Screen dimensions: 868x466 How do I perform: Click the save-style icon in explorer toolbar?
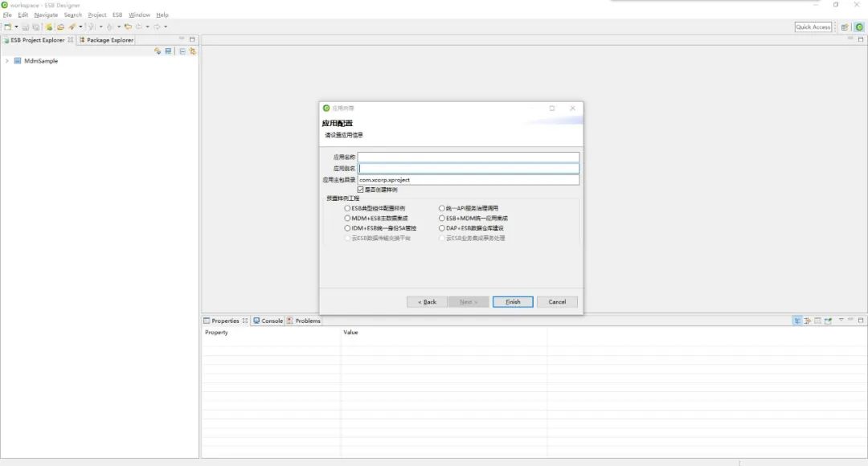[x=168, y=51]
